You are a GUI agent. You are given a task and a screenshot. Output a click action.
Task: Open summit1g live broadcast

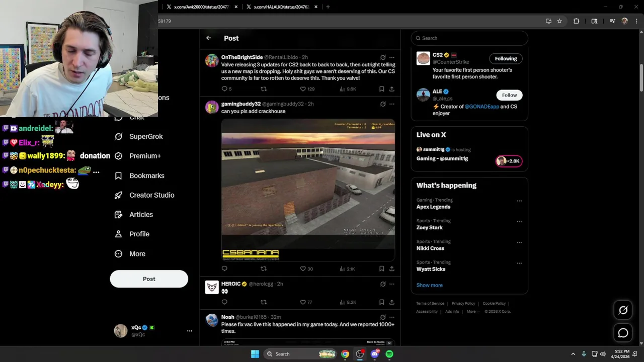(469, 154)
